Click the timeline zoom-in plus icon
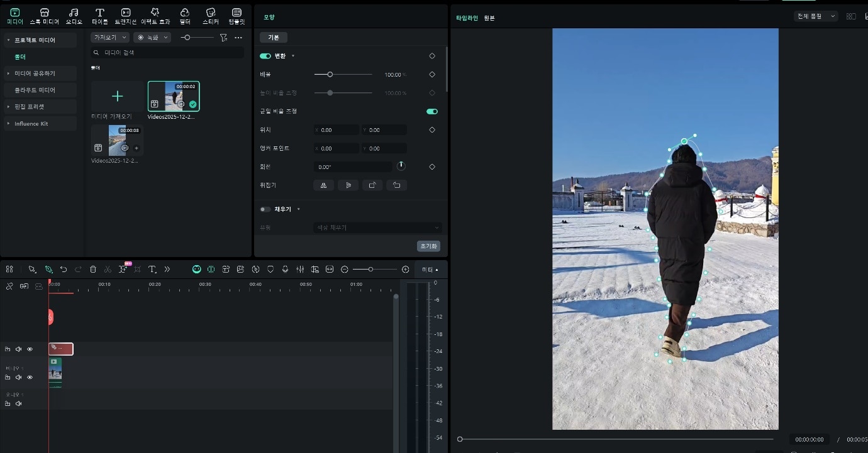This screenshot has height=453, width=868. coord(405,269)
